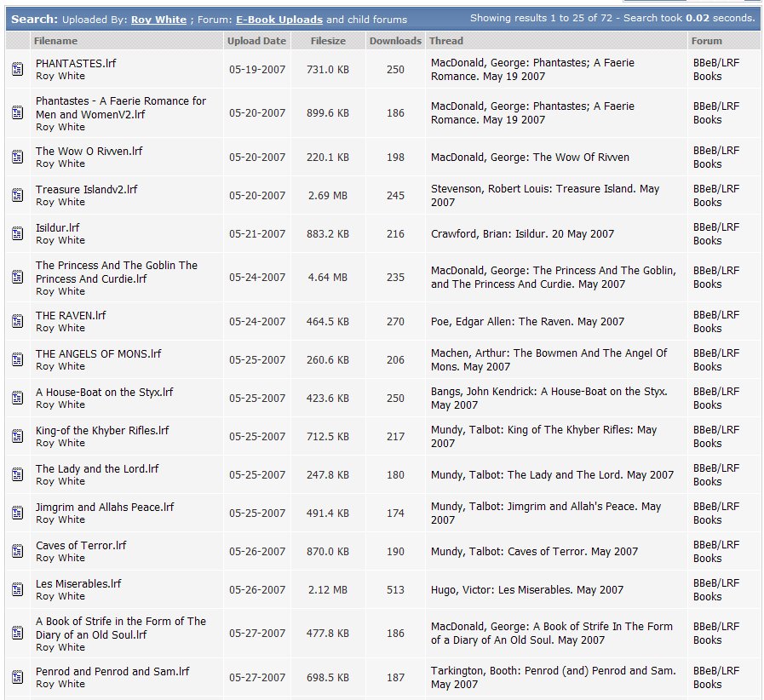Click file icon next to Treasure Islandv2.lrf

tap(18, 195)
